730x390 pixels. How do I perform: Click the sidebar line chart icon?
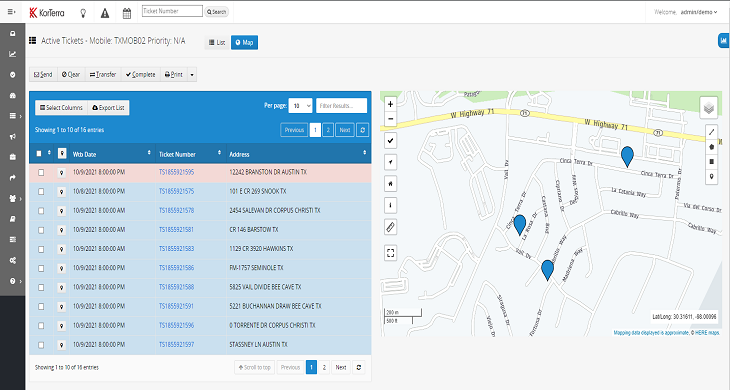13,54
